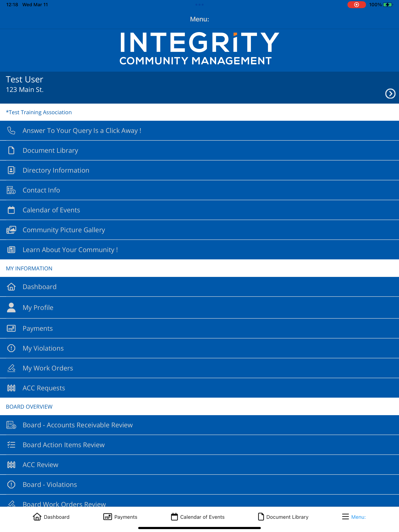Tap the exclamation icon beside My Violations

tap(11, 348)
